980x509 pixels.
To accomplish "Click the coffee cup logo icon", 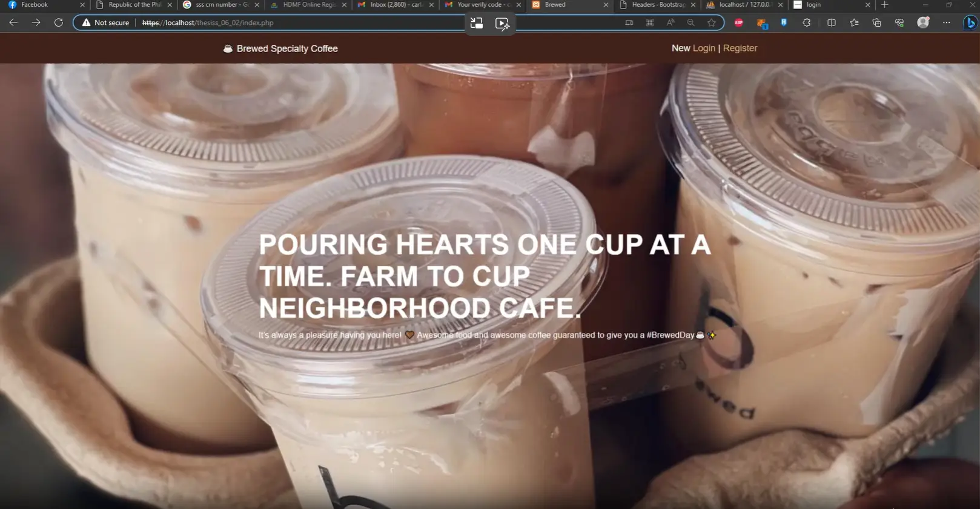I will point(228,48).
